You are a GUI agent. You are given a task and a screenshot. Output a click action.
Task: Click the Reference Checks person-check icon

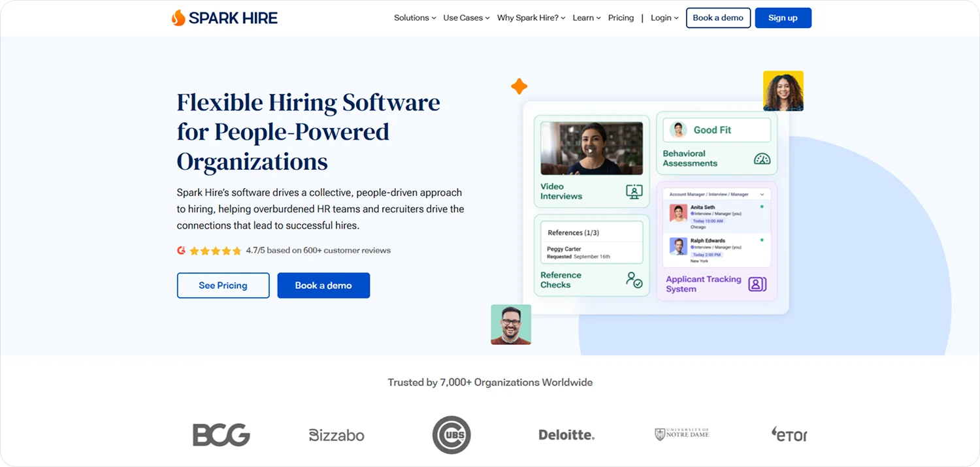[x=634, y=280]
